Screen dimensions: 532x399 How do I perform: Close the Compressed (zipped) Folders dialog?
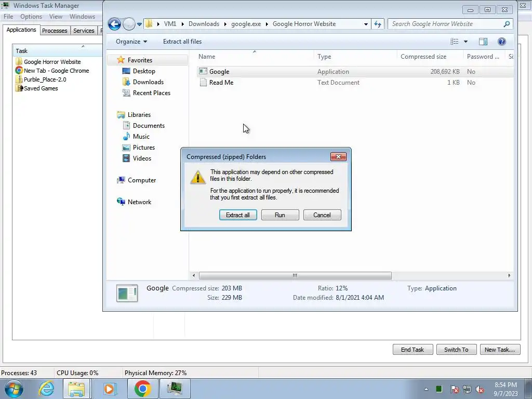coord(338,156)
